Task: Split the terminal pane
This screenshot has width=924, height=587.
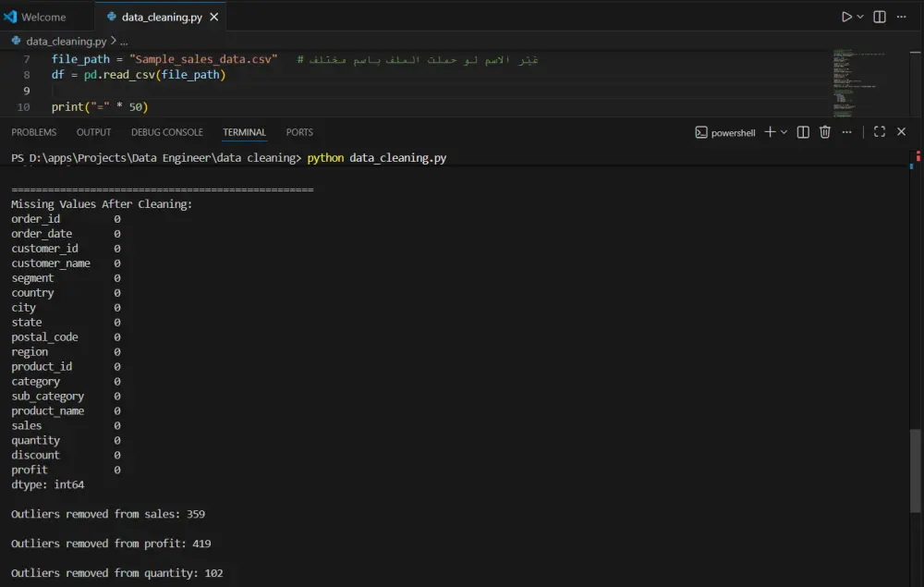Action: (802, 131)
